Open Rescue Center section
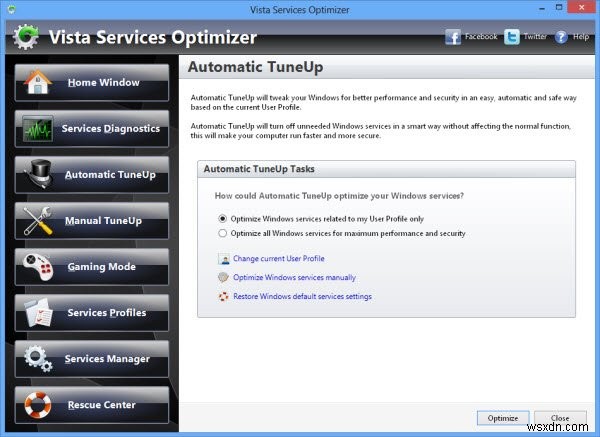 click(92, 405)
